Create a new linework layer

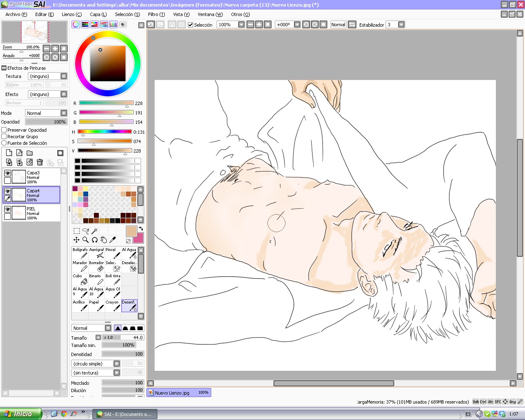click(19, 153)
